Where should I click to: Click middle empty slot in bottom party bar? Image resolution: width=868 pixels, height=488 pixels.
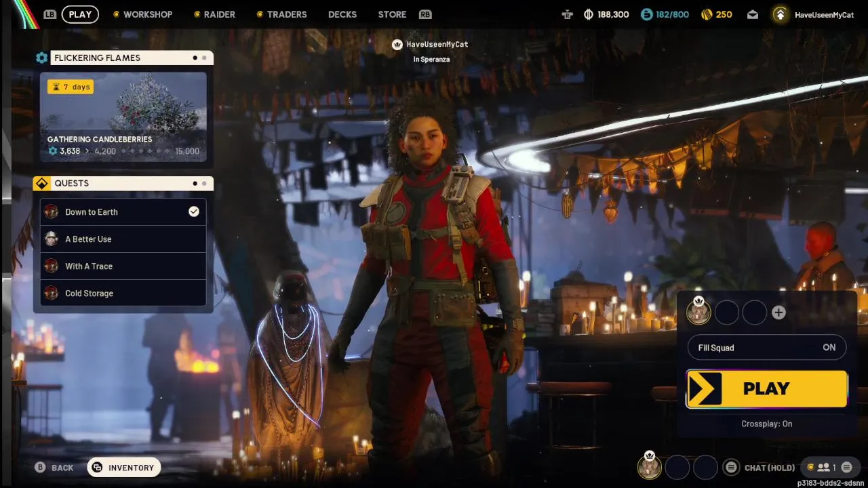pos(677,467)
